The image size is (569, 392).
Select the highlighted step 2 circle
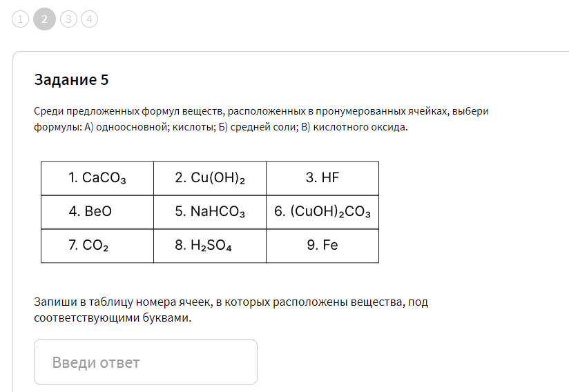[x=44, y=19]
